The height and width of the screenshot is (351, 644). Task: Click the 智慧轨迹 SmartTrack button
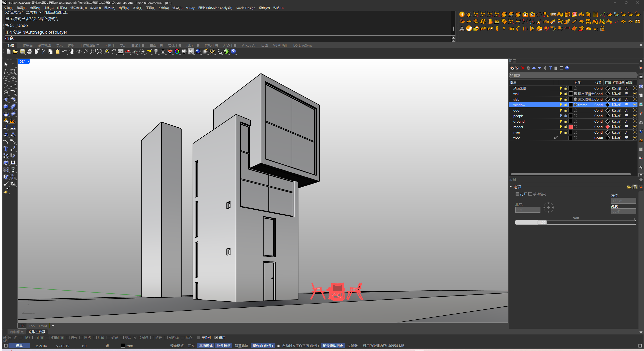pos(241,346)
